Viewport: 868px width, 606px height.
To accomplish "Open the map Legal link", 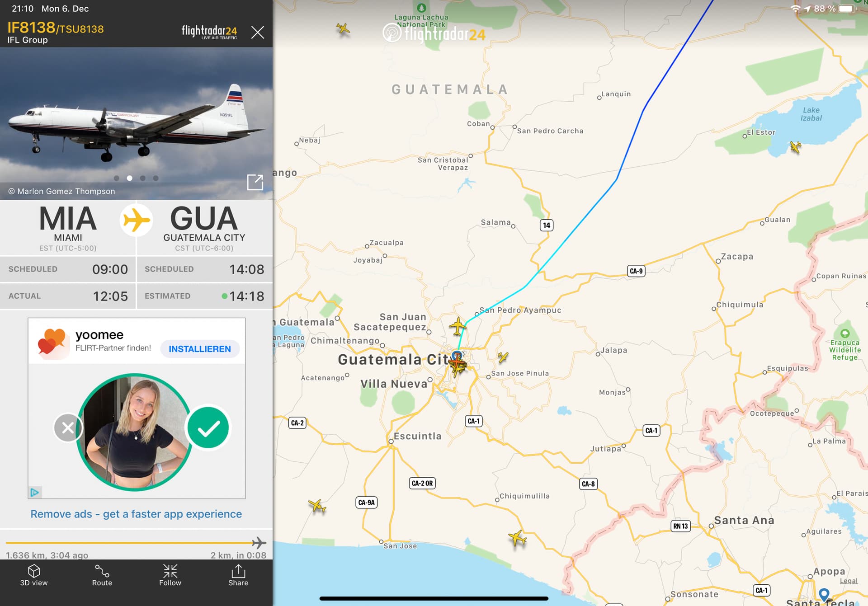I will (849, 581).
